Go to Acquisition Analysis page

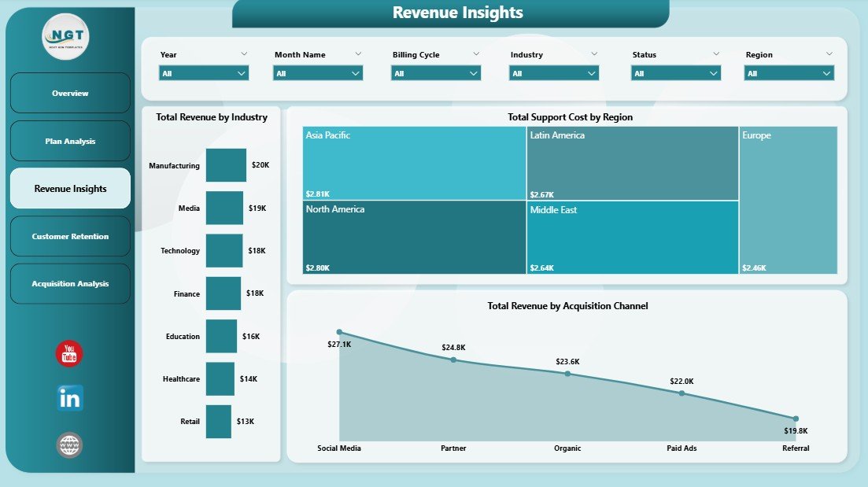pos(69,283)
